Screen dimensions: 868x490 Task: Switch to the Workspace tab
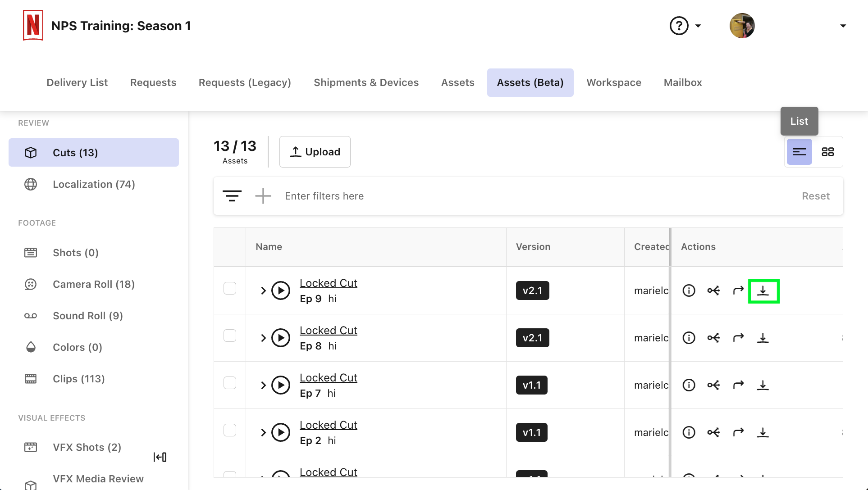[614, 82]
